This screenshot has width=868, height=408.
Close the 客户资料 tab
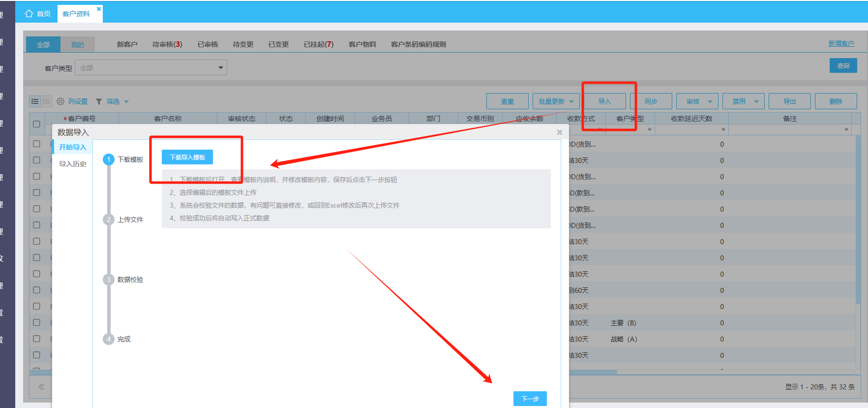(98, 8)
